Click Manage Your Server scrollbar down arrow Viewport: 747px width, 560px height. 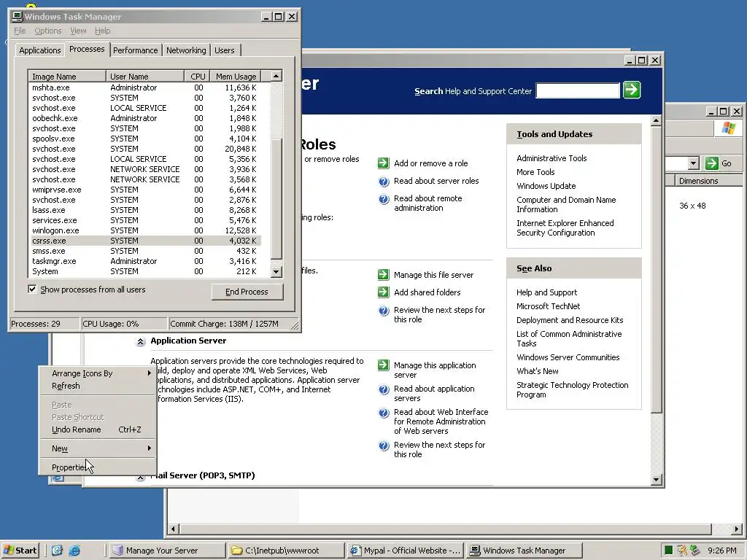tap(657, 480)
